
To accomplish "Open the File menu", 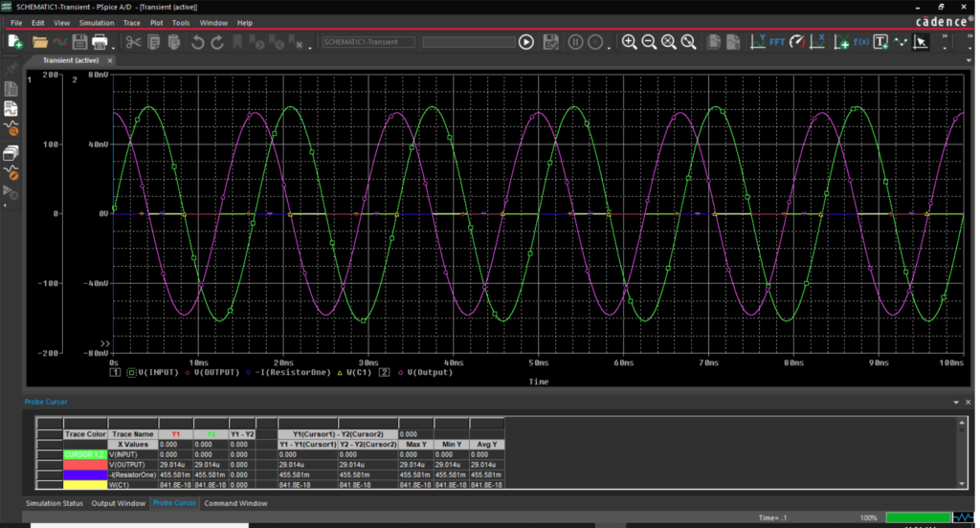I will click(x=16, y=23).
